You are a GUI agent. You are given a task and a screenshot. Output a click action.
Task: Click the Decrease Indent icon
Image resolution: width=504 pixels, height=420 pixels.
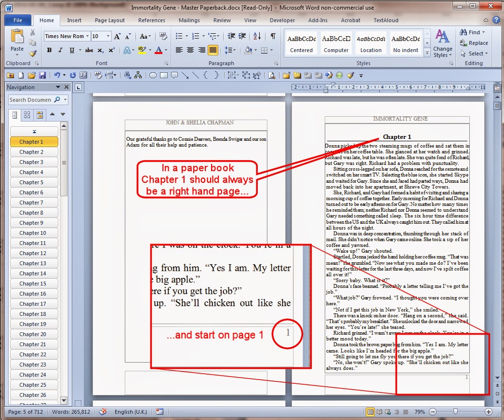click(231, 36)
